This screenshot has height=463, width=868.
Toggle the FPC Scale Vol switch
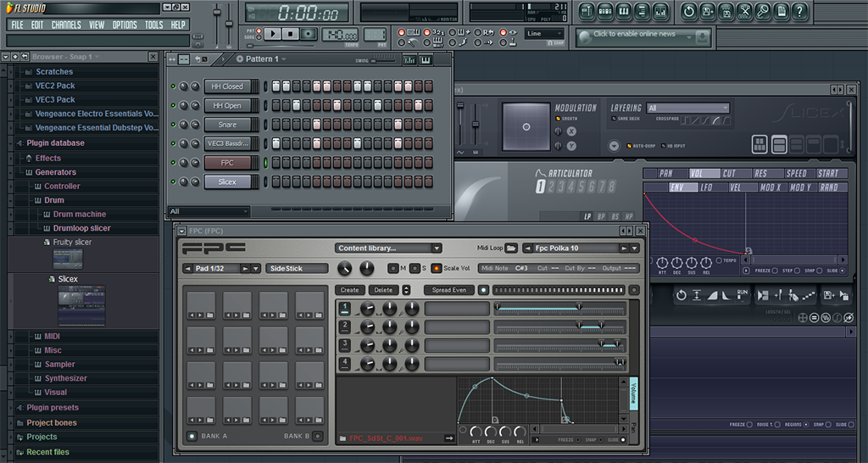point(437,268)
